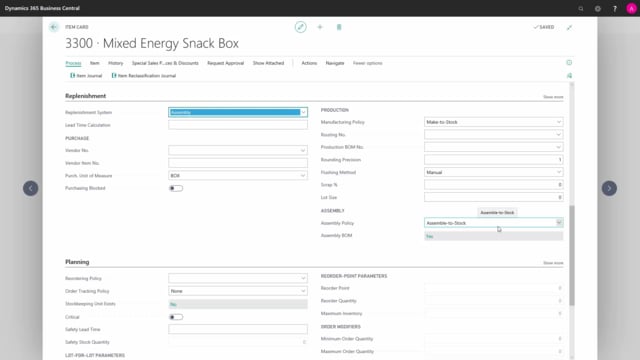Open the settings gear in top bar
This screenshot has height=360, width=640.
598,8
